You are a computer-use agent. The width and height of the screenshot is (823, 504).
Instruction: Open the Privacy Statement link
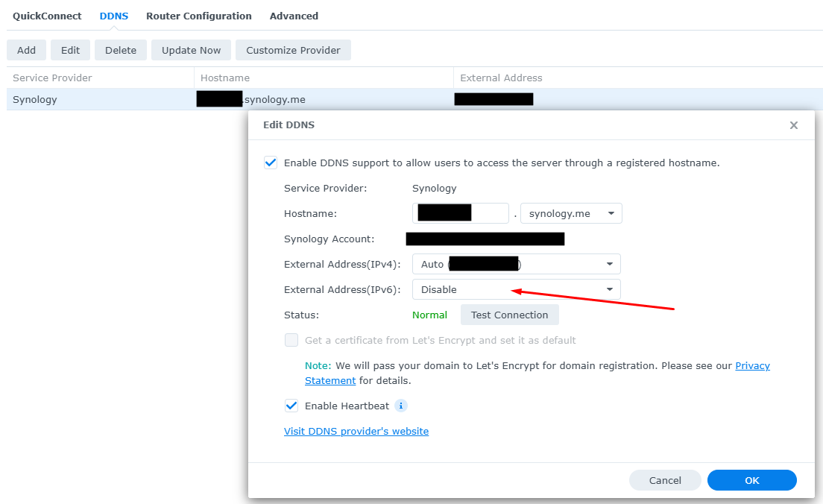point(752,366)
